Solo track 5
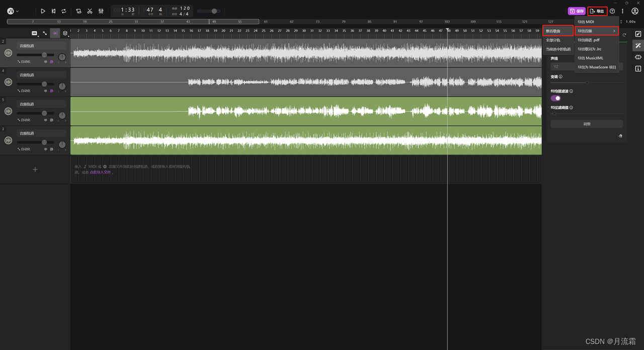The width and height of the screenshot is (644, 350). click(x=46, y=120)
